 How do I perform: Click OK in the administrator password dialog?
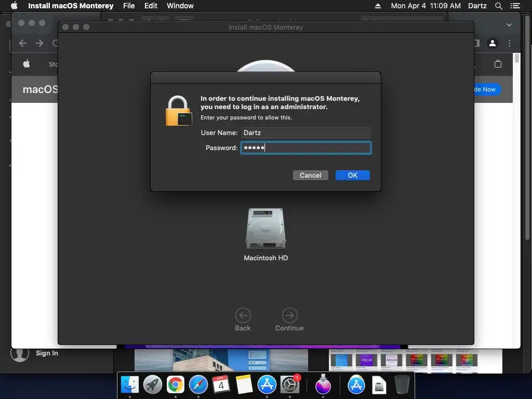coord(353,176)
